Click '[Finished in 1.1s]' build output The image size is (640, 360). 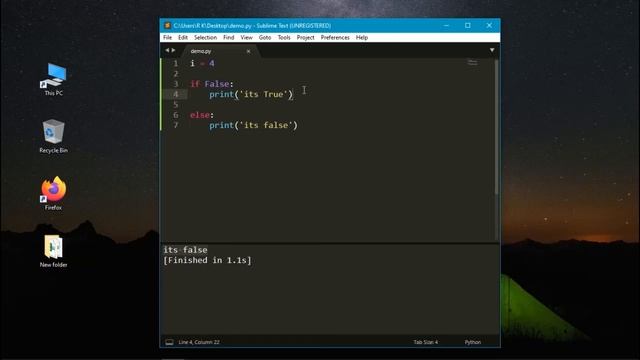[207, 260]
